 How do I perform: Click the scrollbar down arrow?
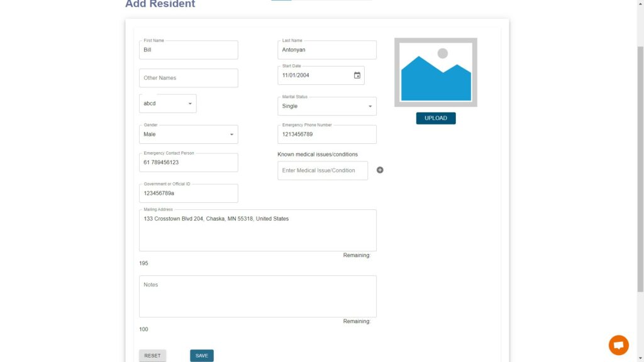coord(640,359)
